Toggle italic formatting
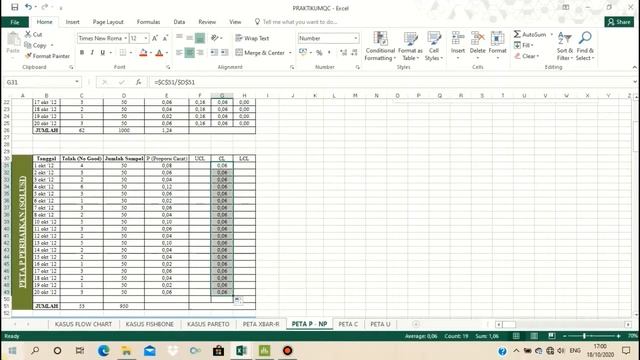This screenshot has height=360, width=640. [x=92, y=53]
